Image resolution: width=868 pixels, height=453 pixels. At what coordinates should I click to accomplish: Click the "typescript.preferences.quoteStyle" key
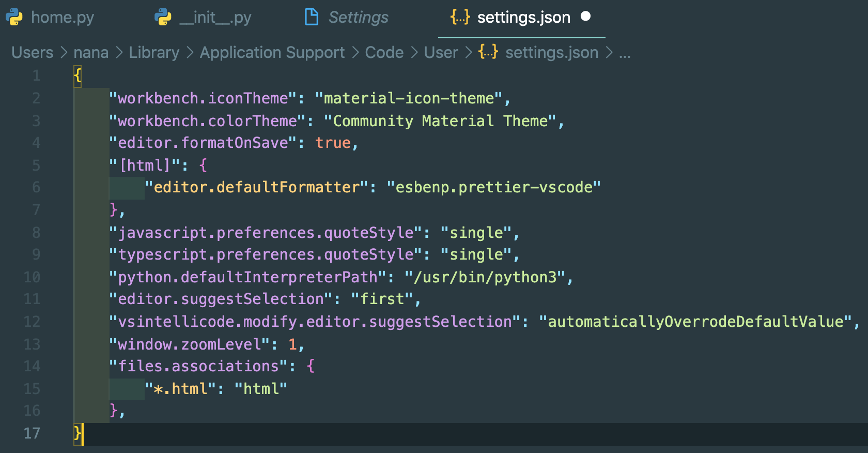click(x=266, y=254)
